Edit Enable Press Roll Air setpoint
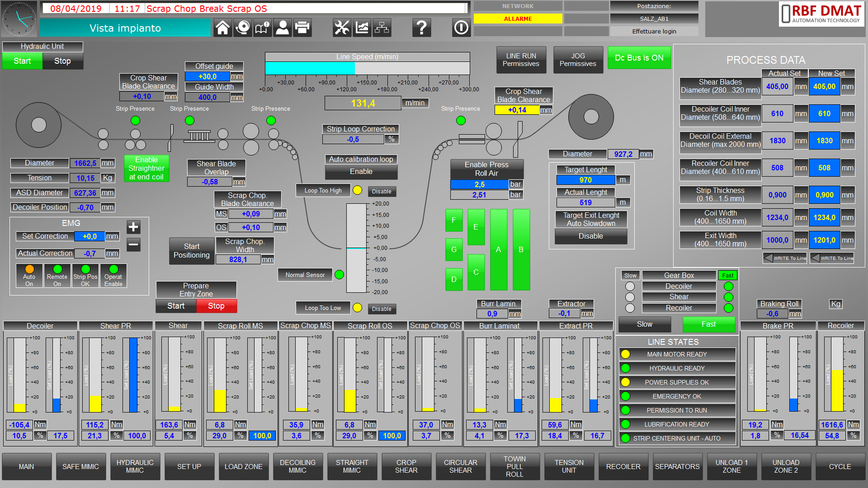This screenshot has height=488, width=868. (480, 184)
